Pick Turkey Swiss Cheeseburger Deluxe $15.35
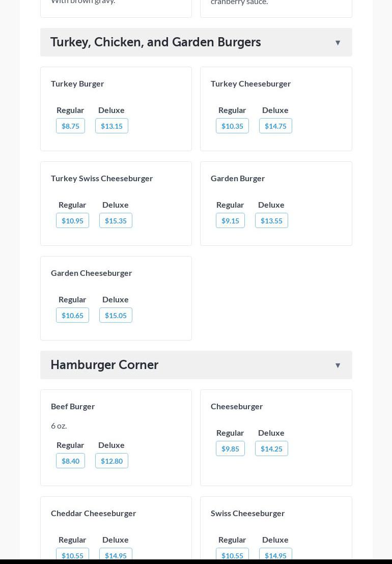392x564 pixels. pyautogui.click(x=116, y=220)
